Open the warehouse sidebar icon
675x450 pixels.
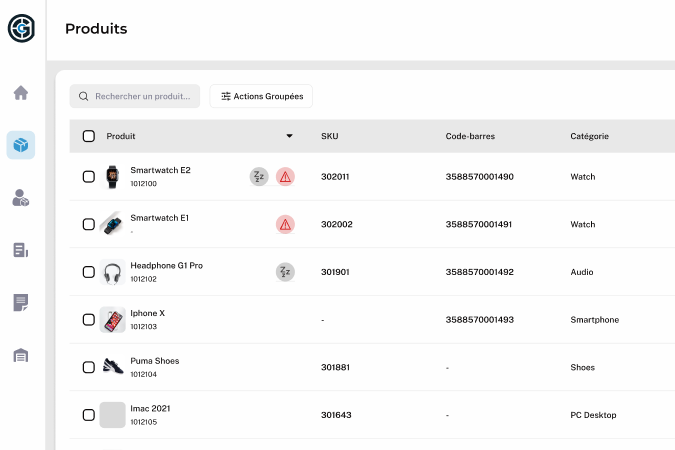point(21,355)
